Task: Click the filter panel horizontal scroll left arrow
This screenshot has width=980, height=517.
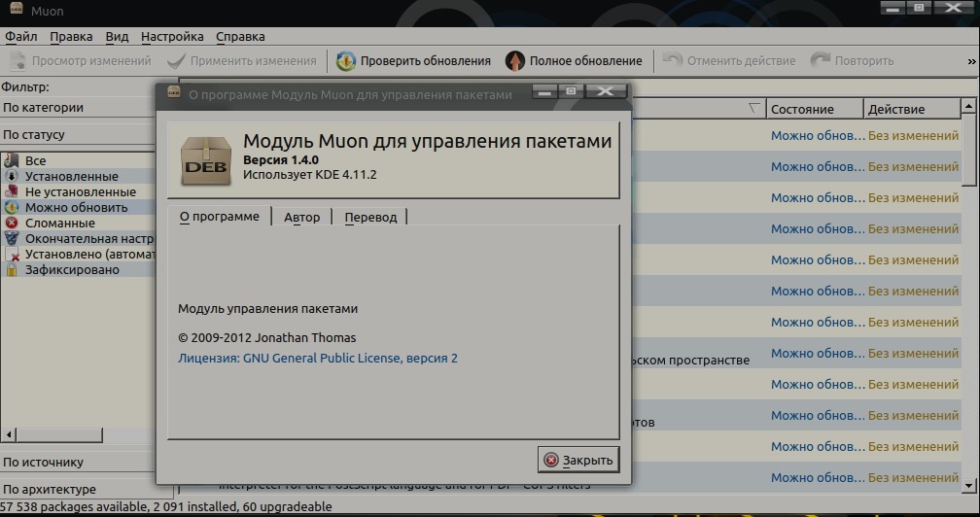Action: [9, 434]
